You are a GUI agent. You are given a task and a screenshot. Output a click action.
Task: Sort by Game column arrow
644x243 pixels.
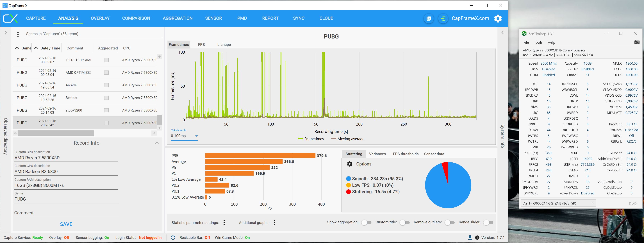click(x=17, y=48)
